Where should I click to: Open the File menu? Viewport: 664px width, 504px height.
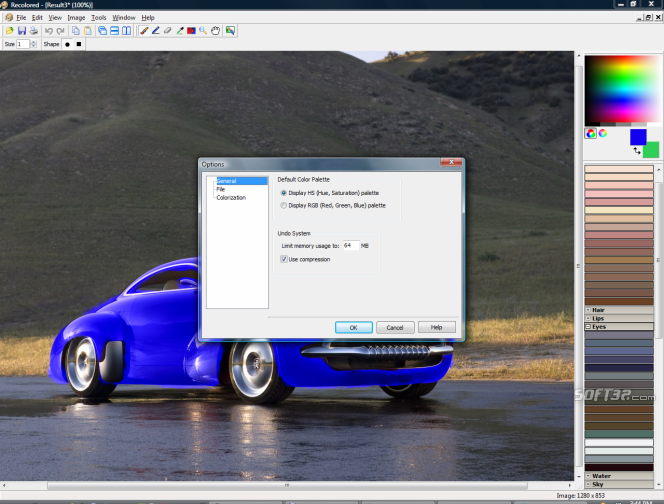point(21,18)
